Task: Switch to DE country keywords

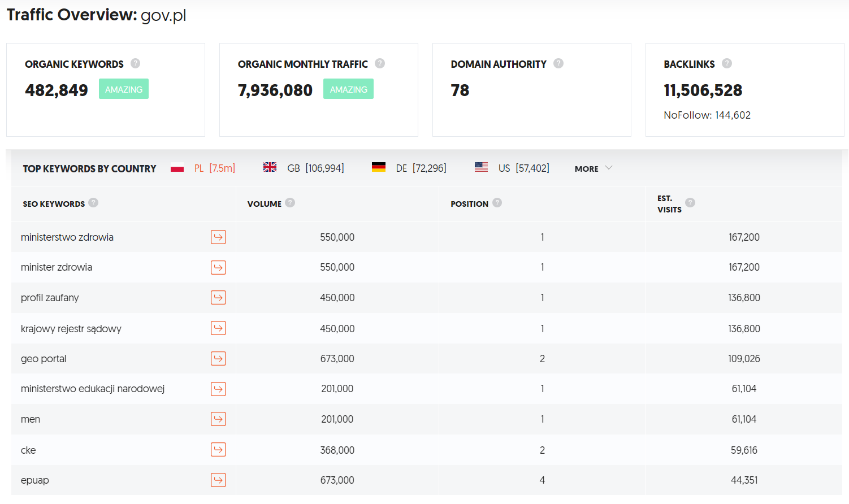Action: click(409, 168)
